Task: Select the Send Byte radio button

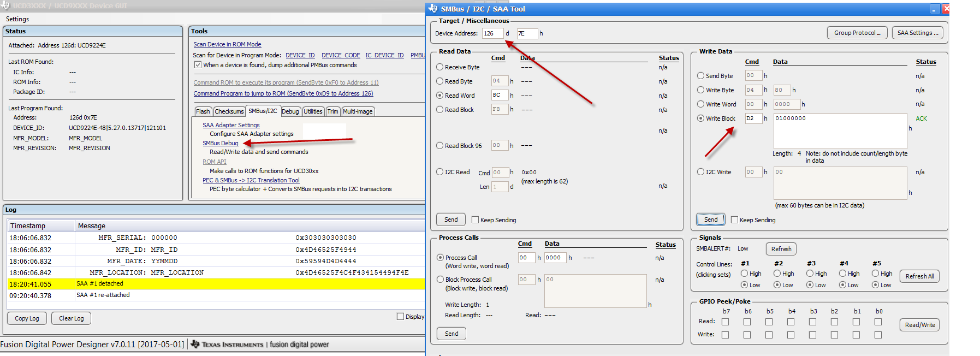Action: click(700, 76)
